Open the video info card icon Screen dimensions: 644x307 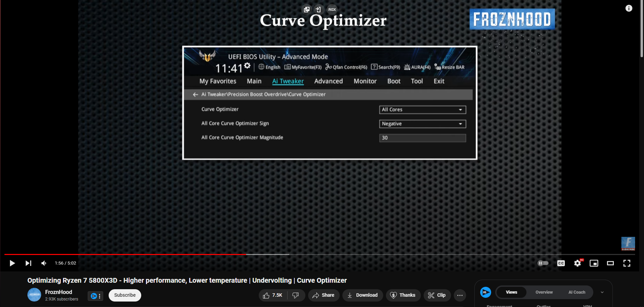[629, 8]
